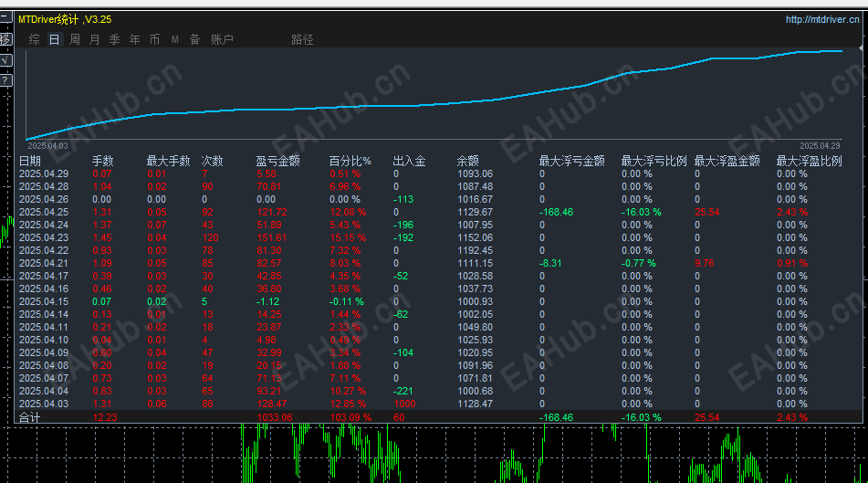Click the 日期 column header
Viewport: 868px width, 483px height.
pos(30,162)
